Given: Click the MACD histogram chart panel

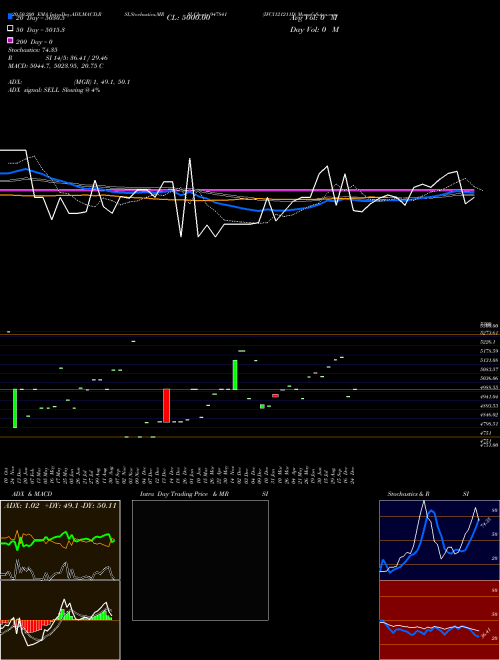Looking at the screenshot, I should [x=60, y=620].
